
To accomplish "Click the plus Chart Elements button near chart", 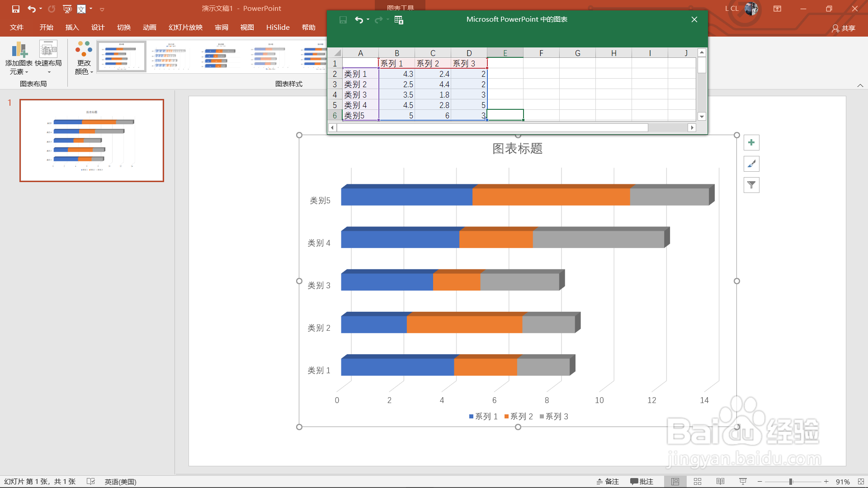I will pos(751,142).
